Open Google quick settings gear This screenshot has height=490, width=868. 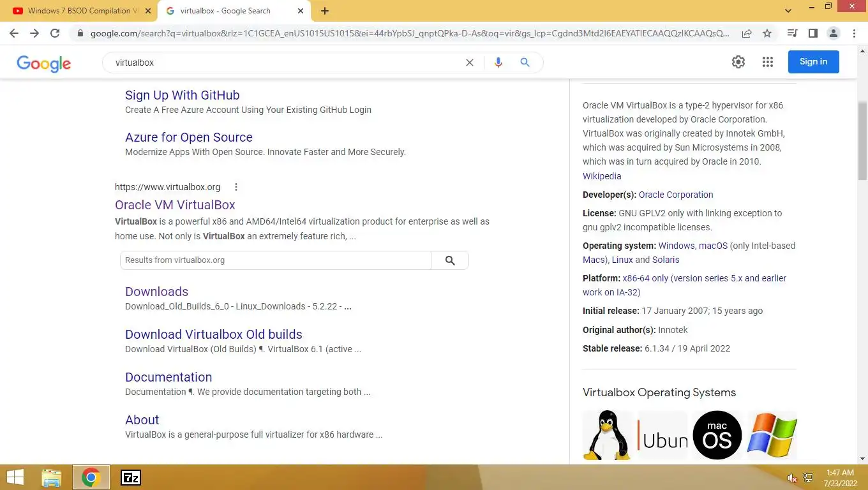tap(738, 62)
